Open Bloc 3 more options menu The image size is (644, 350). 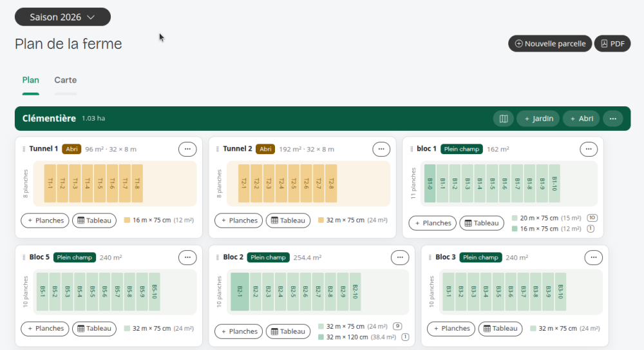click(x=594, y=257)
